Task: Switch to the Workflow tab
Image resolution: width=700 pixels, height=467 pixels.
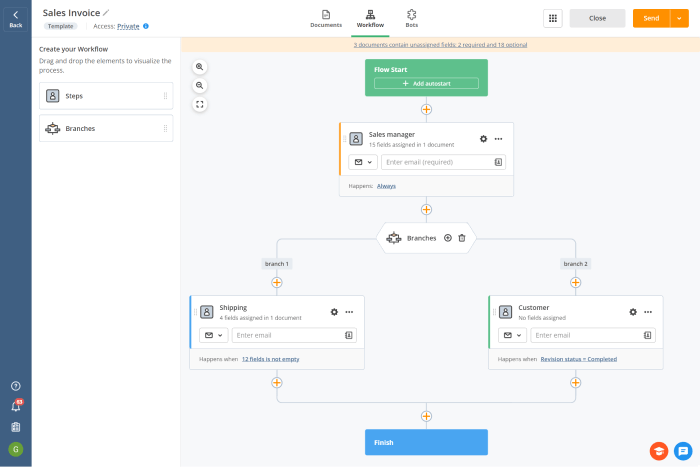Action: click(370, 19)
